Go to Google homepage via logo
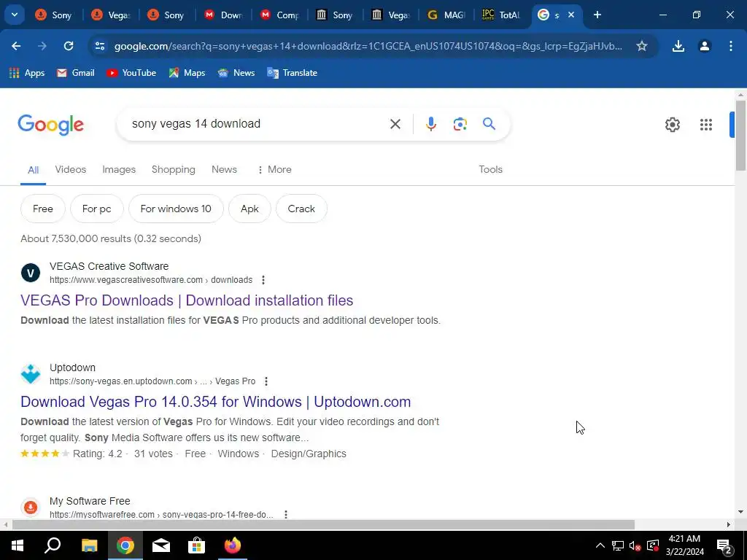The width and height of the screenshot is (747, 560). pyautogui.click(x=51, y=125)
